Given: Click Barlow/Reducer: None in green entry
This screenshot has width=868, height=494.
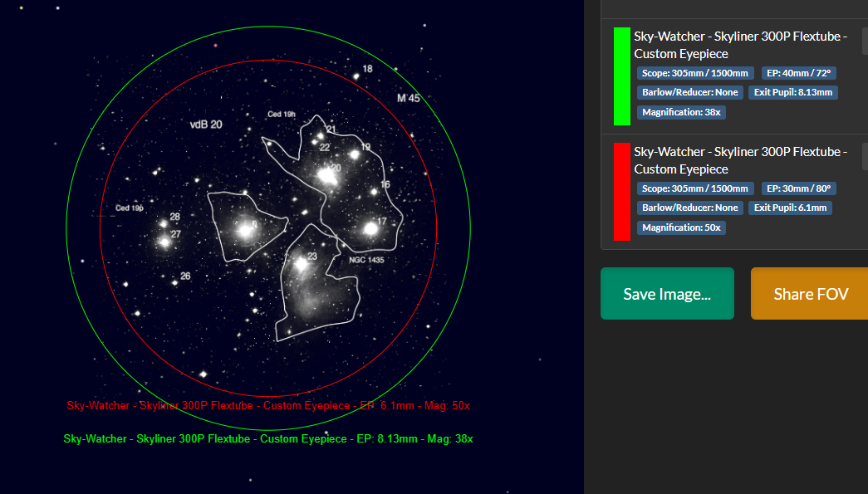Looking at the screenshot, I should pos(689,92).
